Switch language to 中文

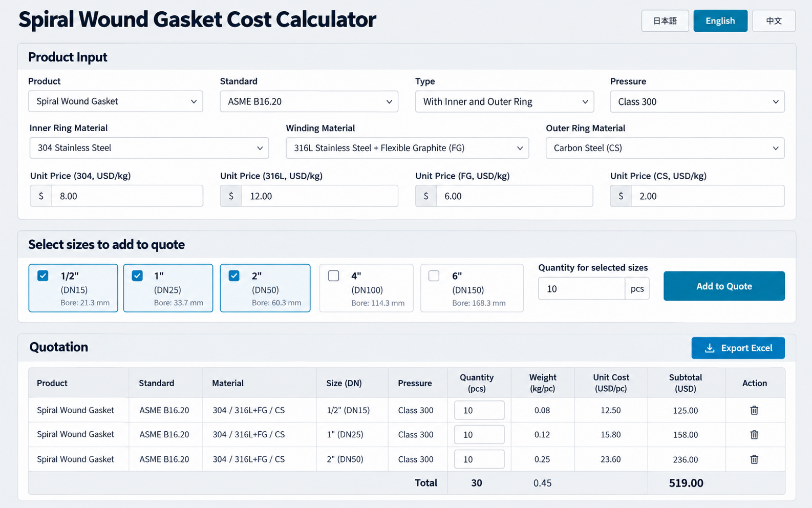coord(774,21)
